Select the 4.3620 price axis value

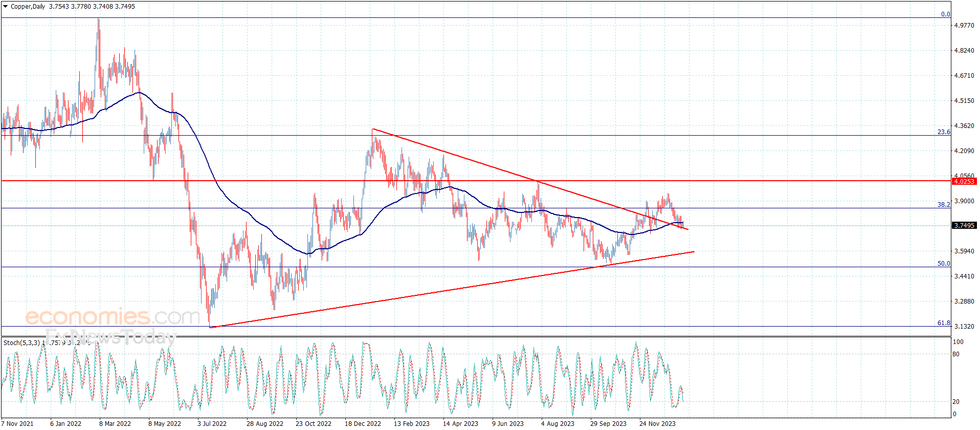click(x=964, y=126)
